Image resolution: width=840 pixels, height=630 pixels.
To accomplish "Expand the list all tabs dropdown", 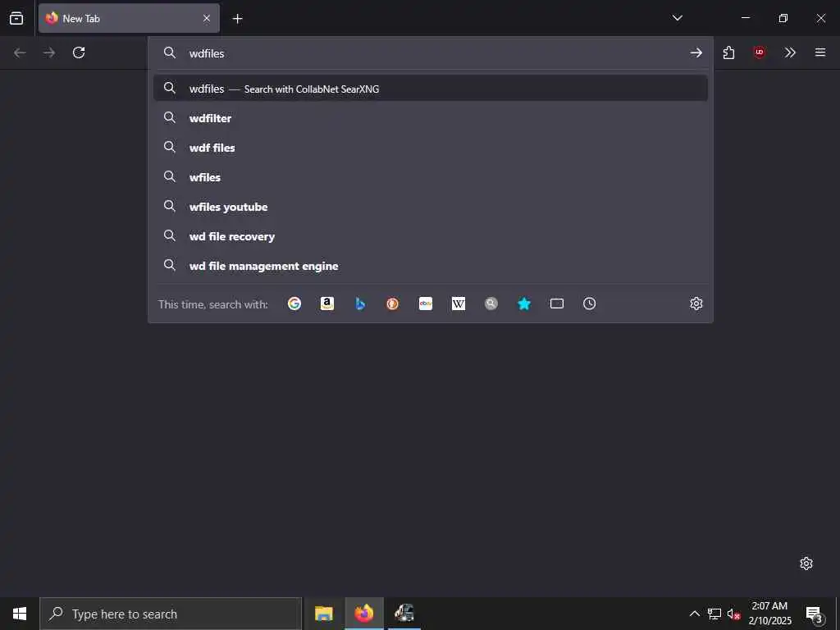I will [x=677, y=18].
